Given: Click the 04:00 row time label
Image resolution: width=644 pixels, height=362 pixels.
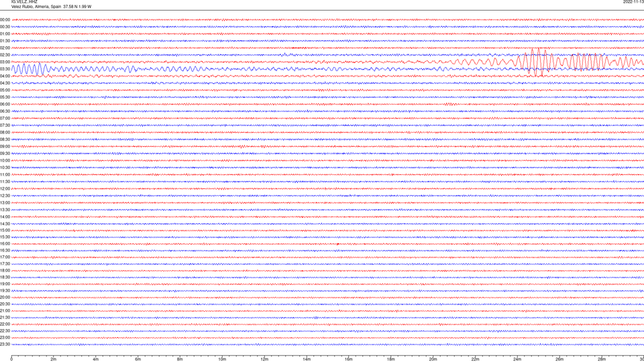Looking at the screenshot, I should [5, 76].
